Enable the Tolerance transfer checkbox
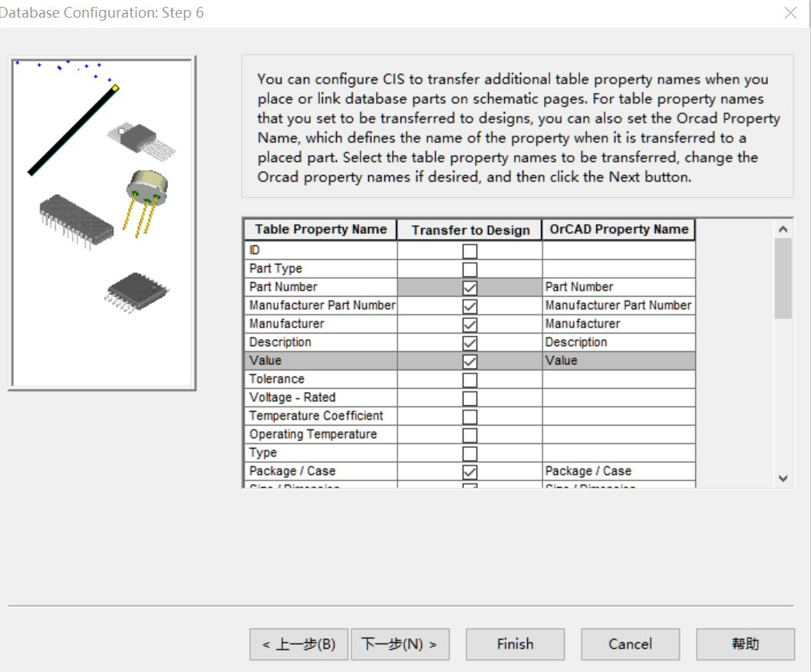Viewport: 811px width, 672px height. (470, 379)
